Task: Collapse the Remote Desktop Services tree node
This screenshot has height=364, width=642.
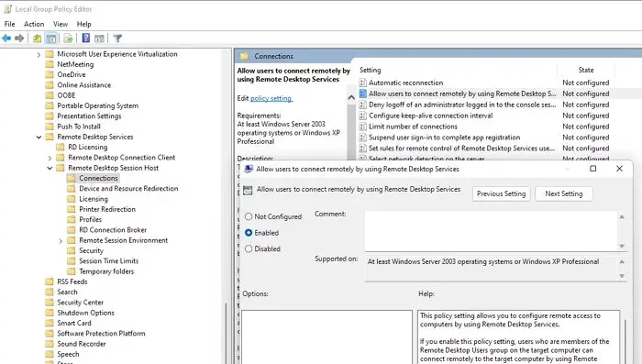Action: click(39, 137)
